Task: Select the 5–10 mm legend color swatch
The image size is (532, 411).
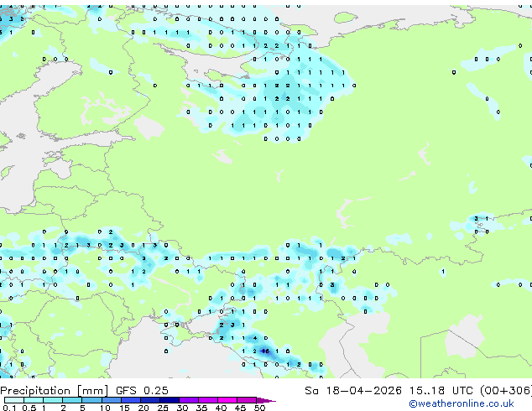Action: [x=91, y=400]
